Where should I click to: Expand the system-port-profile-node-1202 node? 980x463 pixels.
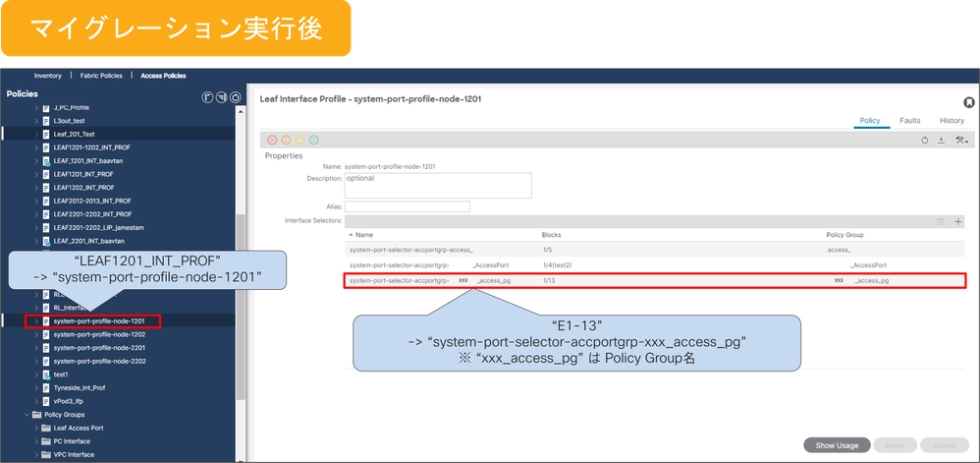point(36,335)
